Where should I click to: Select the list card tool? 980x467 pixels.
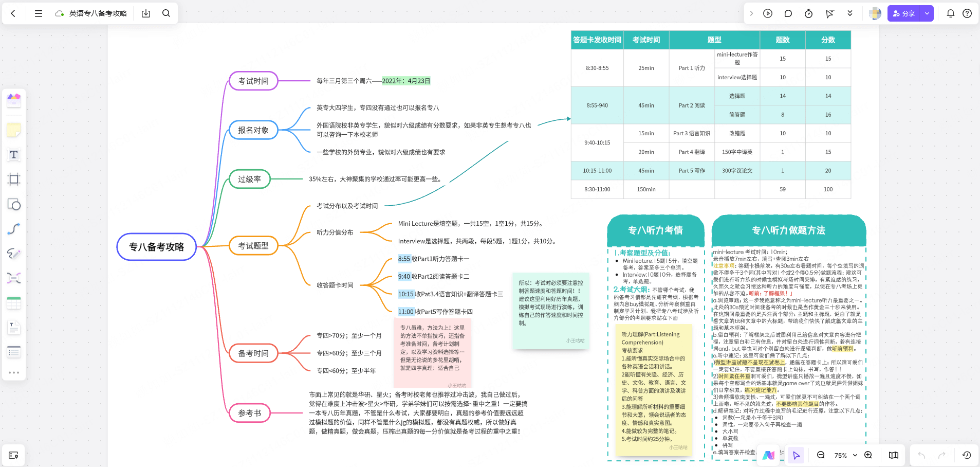(x=14, y=352)
